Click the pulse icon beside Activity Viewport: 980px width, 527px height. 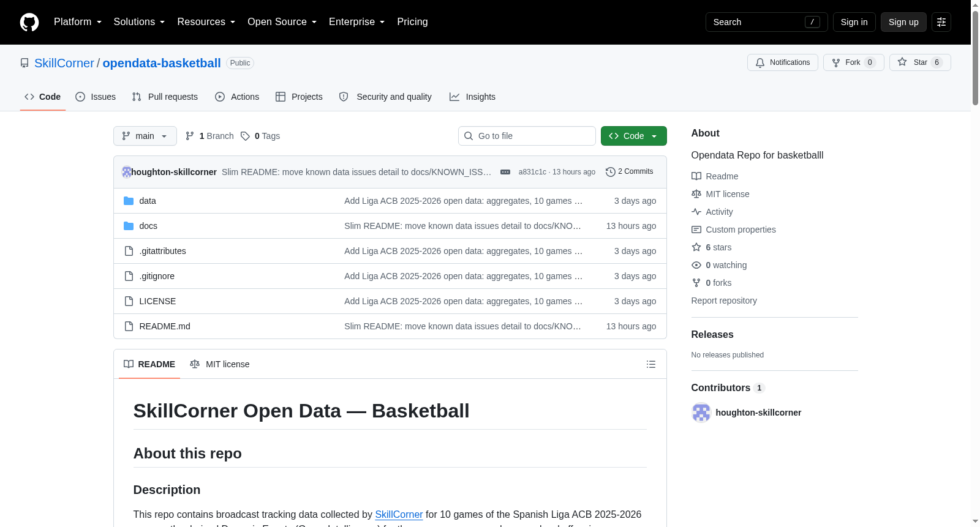coord(696,212)
